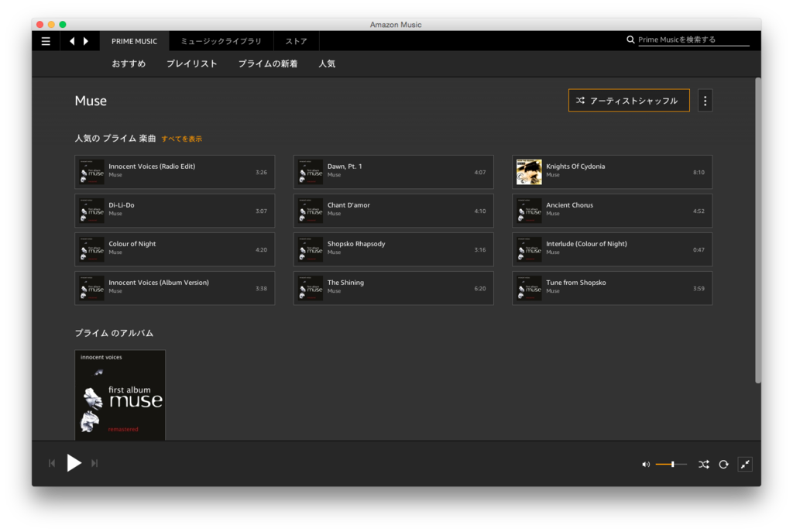Select the Knights Of Cydonia title
This screenshot has width=793, height=532.
pyautogui.click(x=575, y=166)
